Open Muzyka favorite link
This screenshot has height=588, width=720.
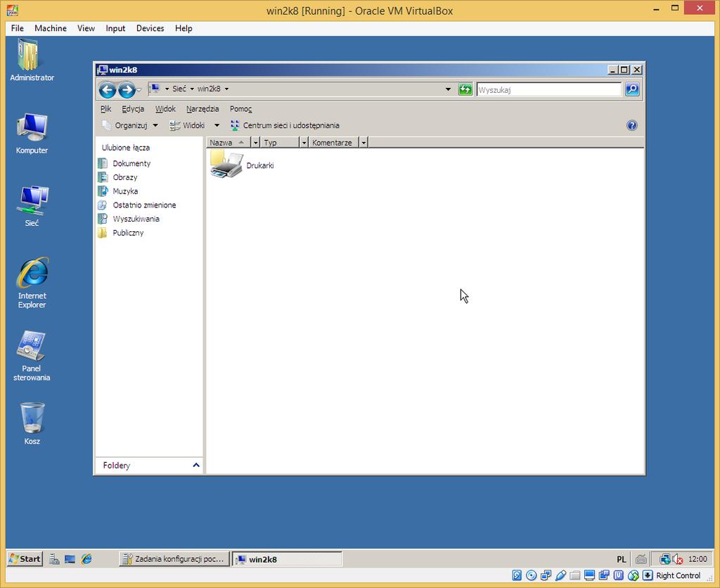pyautogui.click(x=118, y=191)
